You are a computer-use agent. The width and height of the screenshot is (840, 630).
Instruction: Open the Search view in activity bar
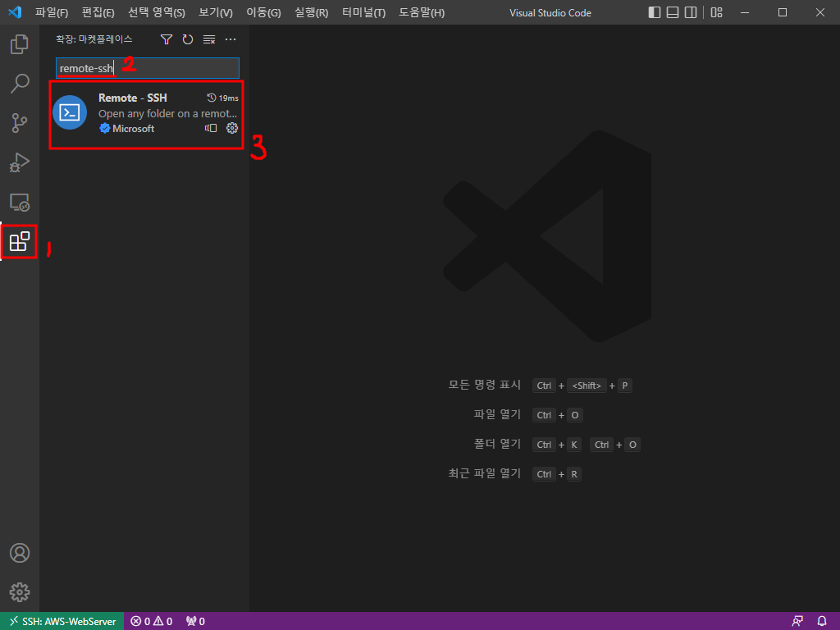pyautogui.click(x=20, y=84)
